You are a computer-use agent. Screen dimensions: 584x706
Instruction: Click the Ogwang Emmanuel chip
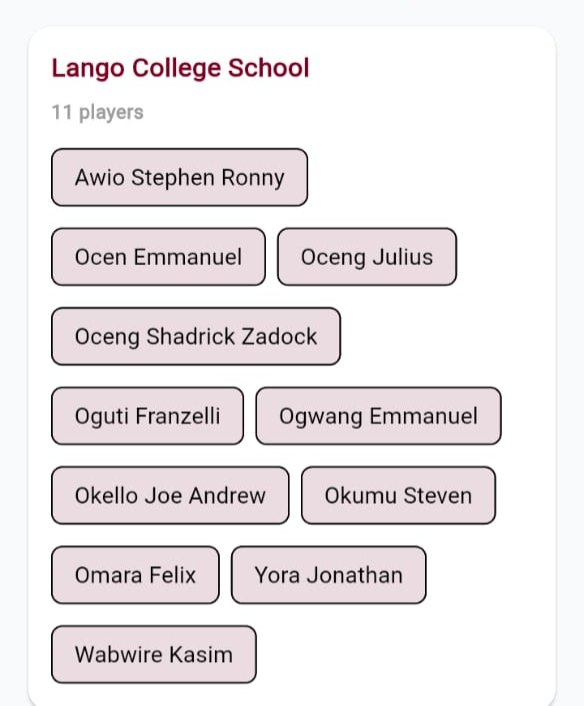click(378, 416)
